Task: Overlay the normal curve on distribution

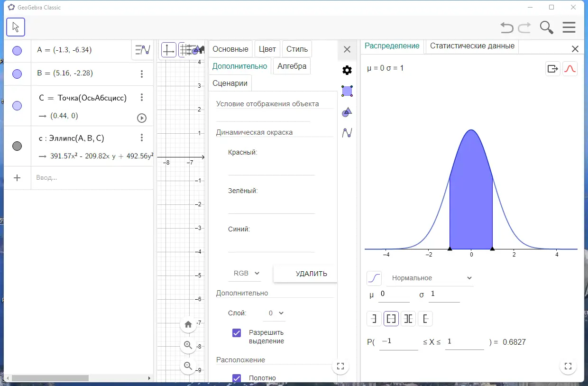Action: pos(570,69)
